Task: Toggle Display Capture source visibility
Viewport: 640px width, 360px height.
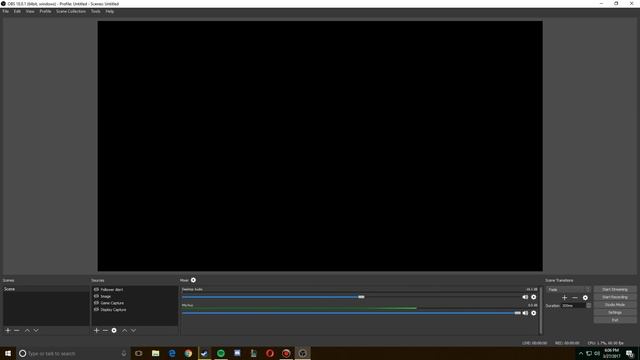Action: [x=96, y=309]
